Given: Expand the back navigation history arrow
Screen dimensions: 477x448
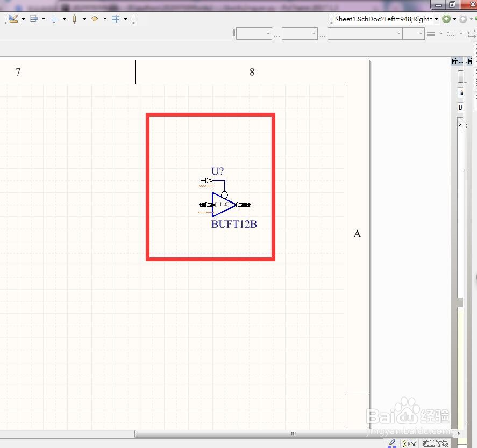Looking at the screenshot, I should click(455, 19).
